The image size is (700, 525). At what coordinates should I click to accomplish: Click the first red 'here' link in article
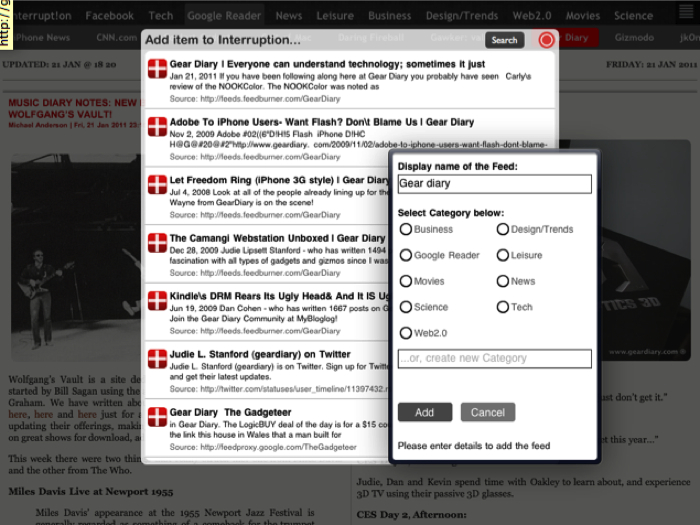[x=17, y=414]
